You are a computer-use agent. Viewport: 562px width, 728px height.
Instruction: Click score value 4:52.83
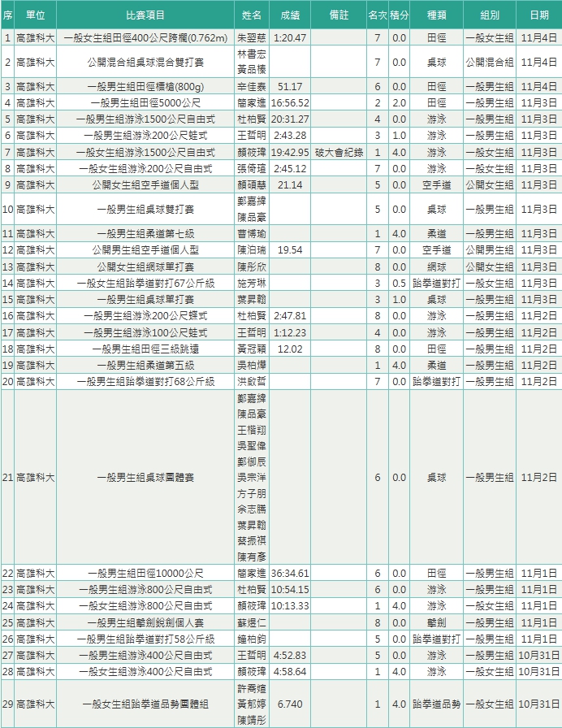click(x=290, y=656)
